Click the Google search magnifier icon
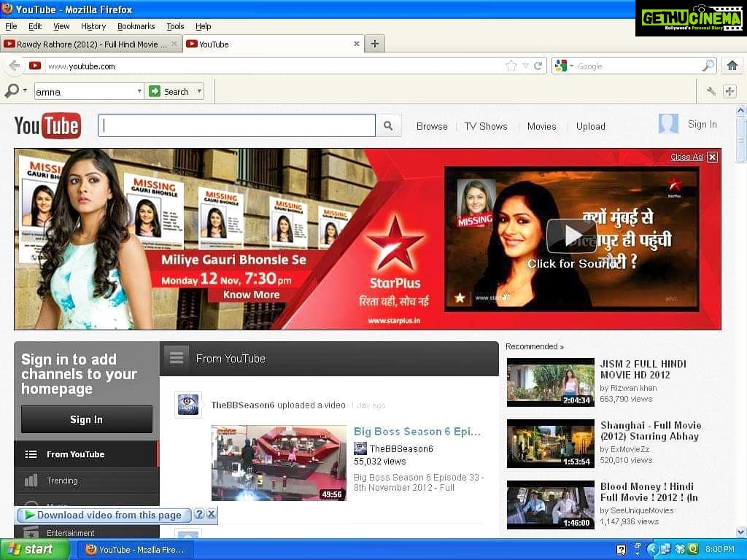The height and width of the screenshot is (560, 747). coord(708,65)
